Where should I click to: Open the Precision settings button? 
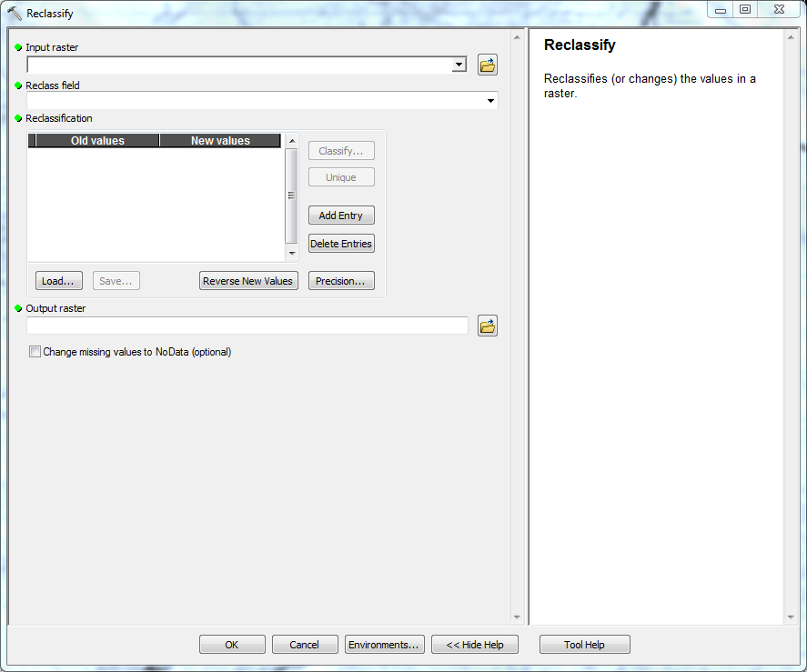(341, 281)
